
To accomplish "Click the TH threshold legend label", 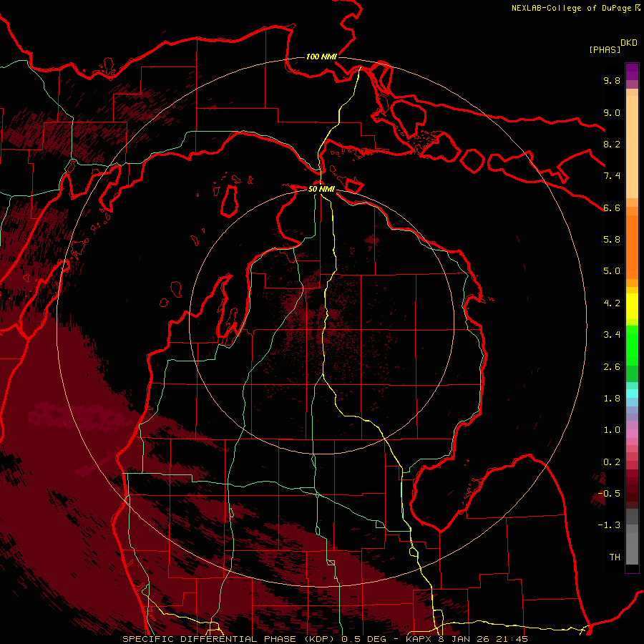I will pos(615,557).
